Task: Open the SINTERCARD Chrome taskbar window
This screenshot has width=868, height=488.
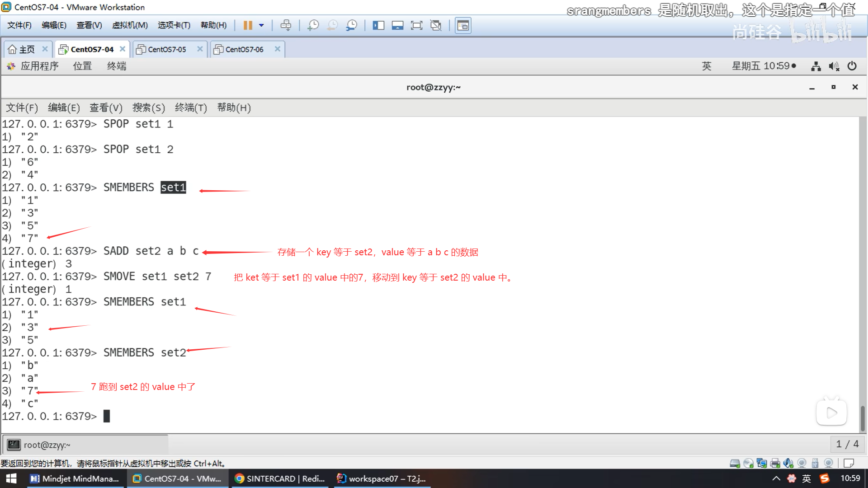Action: point(280,479)
